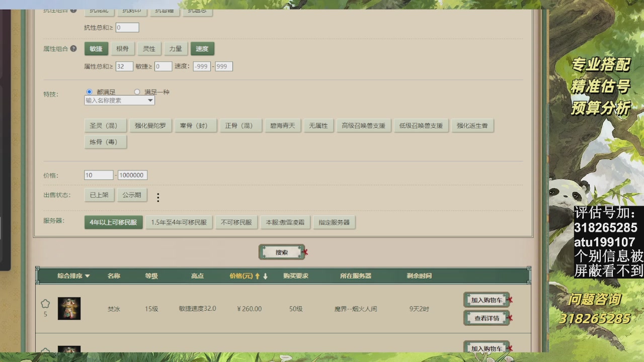Toggle the 已上架 sale status filter
Image resolution: width=644 pixels, height=362 pixels.
(x=99, y=195)
